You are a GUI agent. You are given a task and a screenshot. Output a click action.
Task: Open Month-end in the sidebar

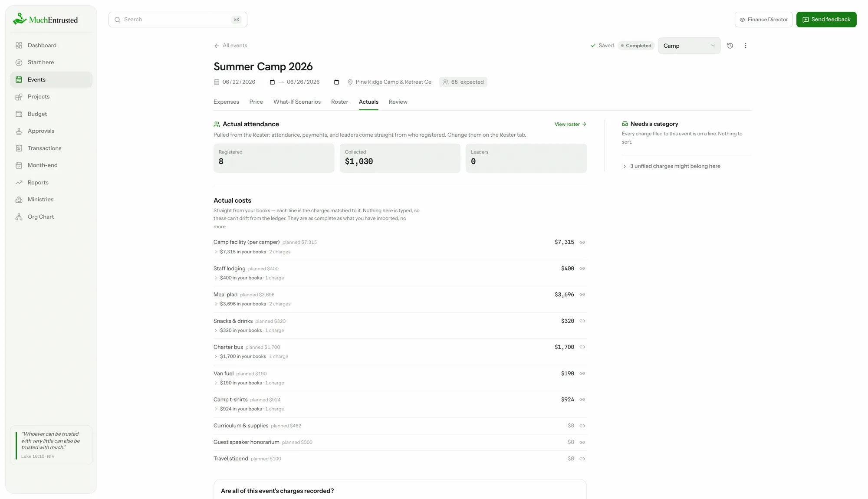coord(51,165)
